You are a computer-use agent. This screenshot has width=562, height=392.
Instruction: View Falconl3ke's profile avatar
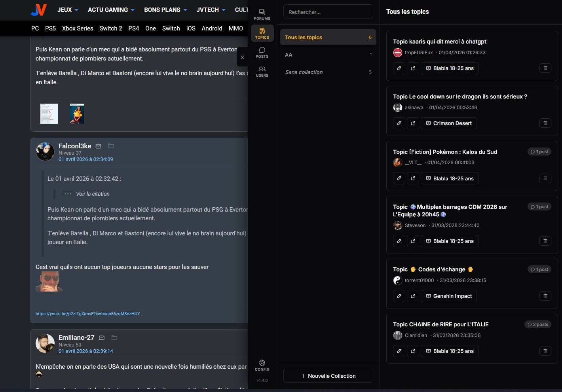tap(45, 152)
